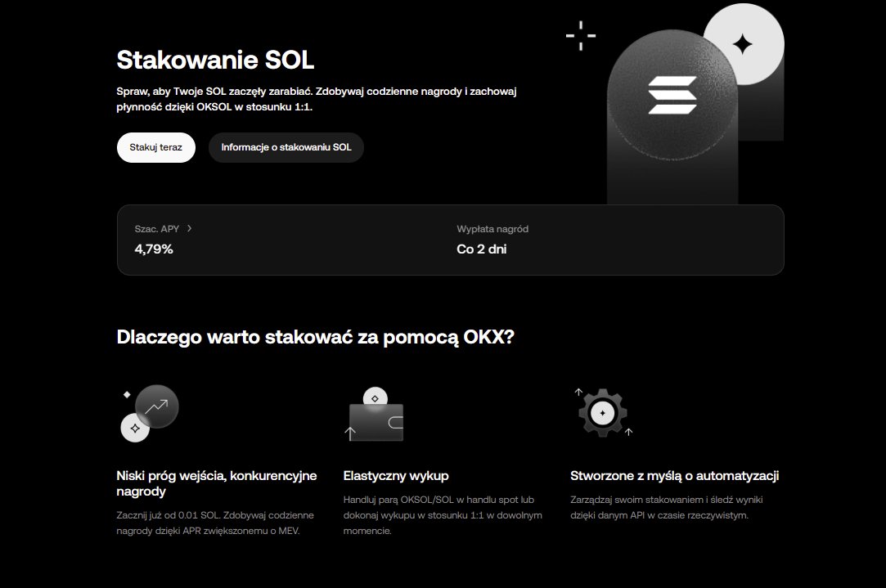Click the Solana coin logo illustration
The height and width of the screenshot is (588, 886).
click(672, 95)
